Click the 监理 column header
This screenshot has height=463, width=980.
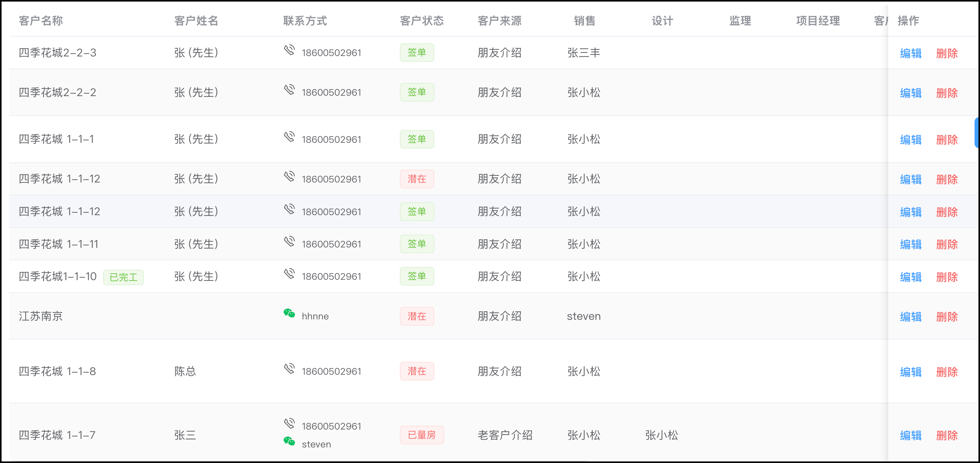pyautogui.click(x=740, y=21)
